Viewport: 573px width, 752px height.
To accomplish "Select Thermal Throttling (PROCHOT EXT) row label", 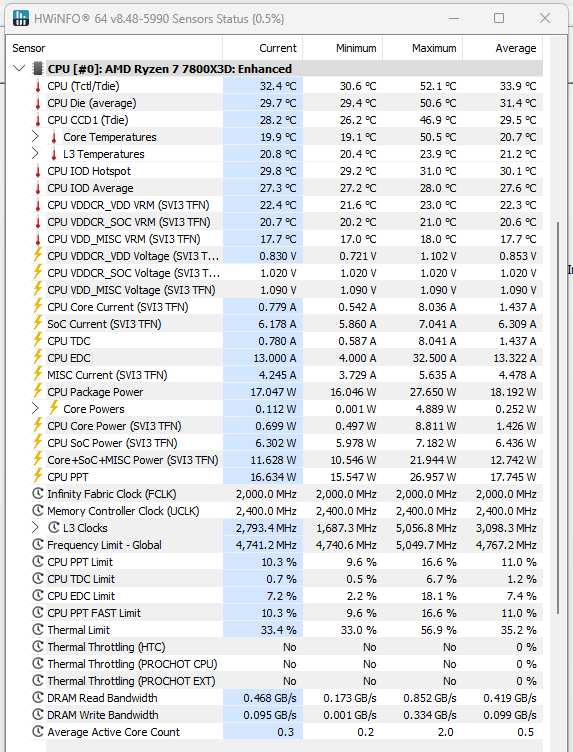I will click(131, 681).
